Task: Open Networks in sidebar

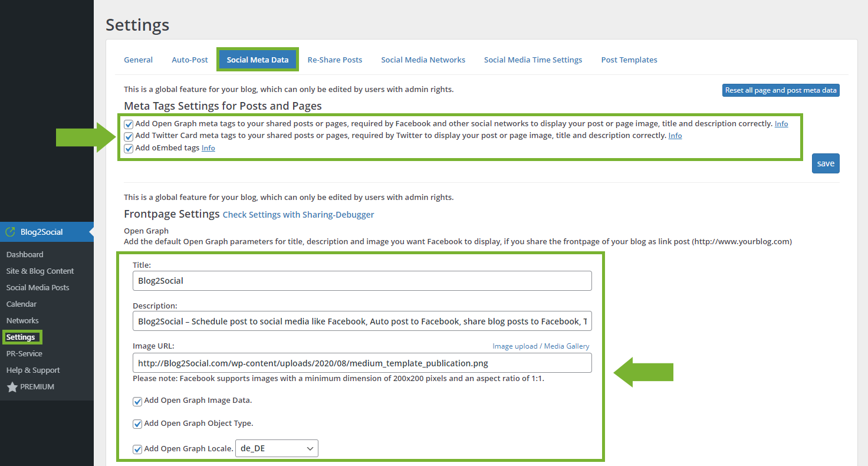Action: tap(22, 320)
